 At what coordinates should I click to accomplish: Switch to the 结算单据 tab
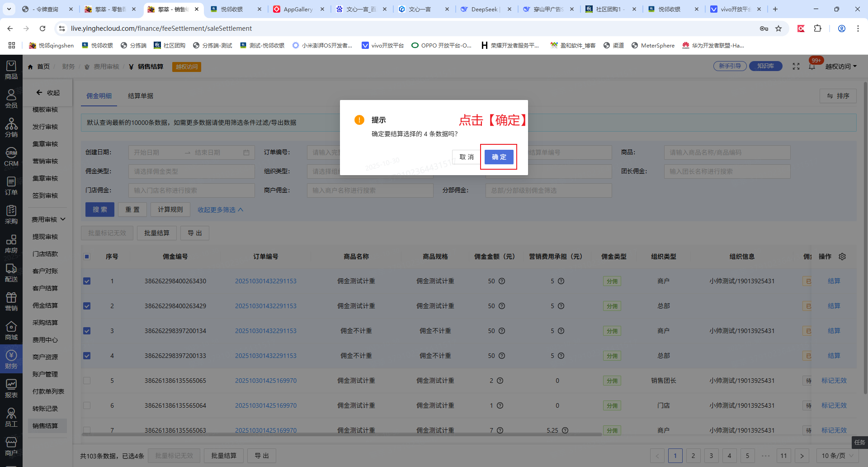click(141, 96)
